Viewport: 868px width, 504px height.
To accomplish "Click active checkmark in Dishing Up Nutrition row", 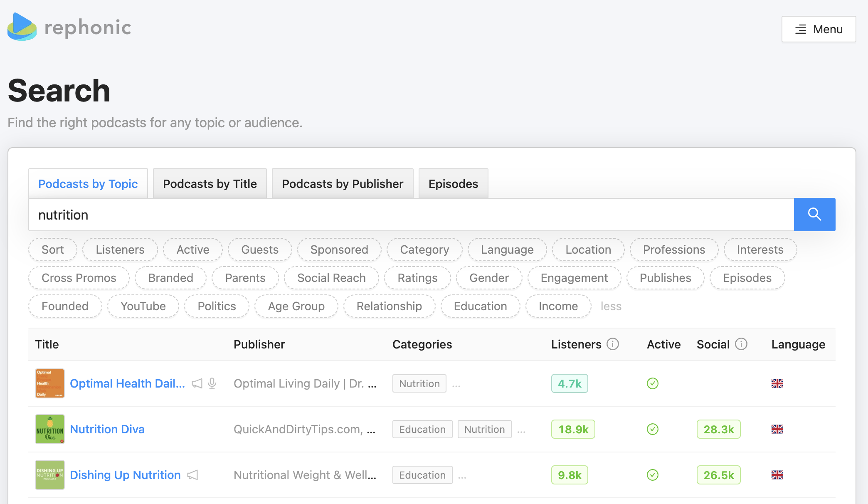I will point(653,475).
